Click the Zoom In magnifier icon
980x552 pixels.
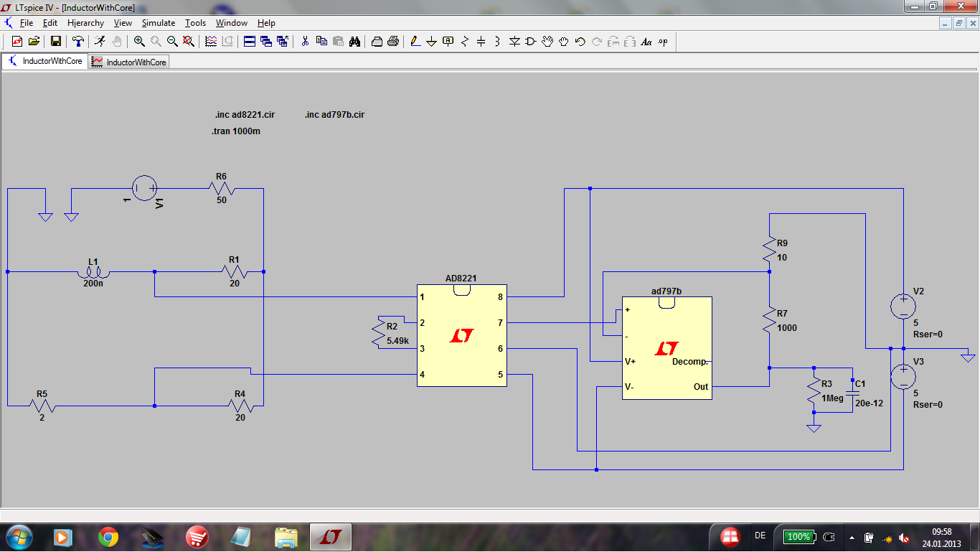140,42
